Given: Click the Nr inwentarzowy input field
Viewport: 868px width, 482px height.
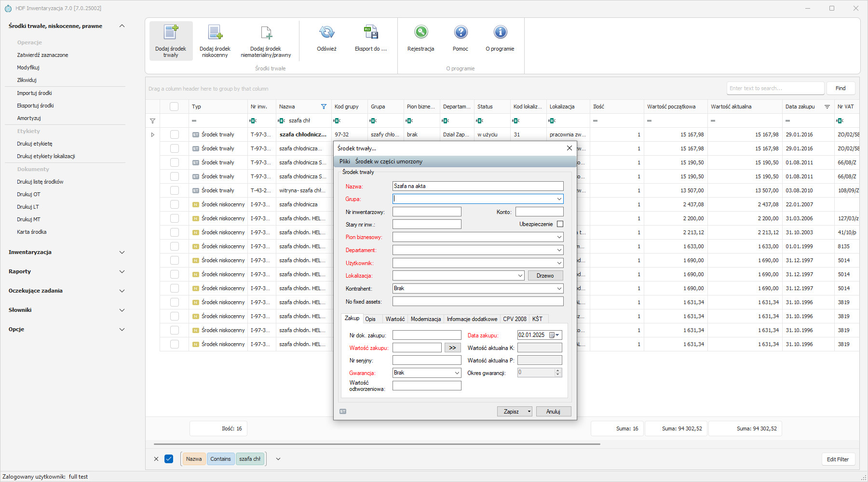Looking at the screenshot, I should 427,212.
